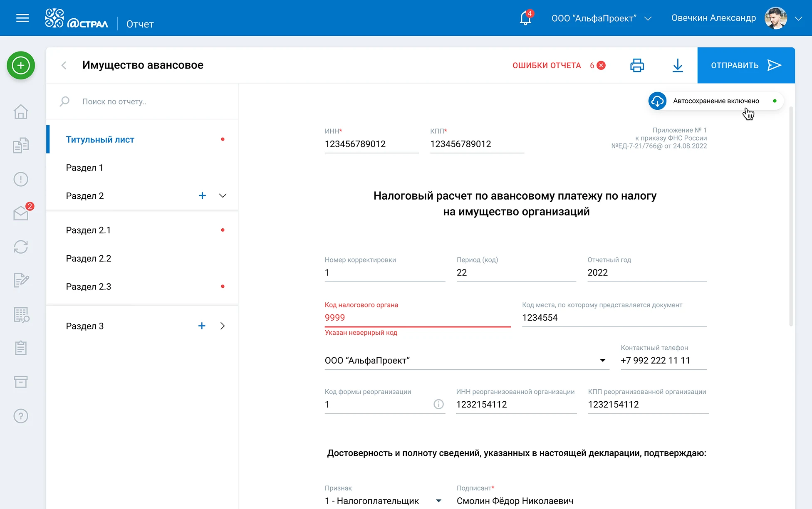Click the green plus create button
The height and width of the screenshot is (509, 812).
21,65
